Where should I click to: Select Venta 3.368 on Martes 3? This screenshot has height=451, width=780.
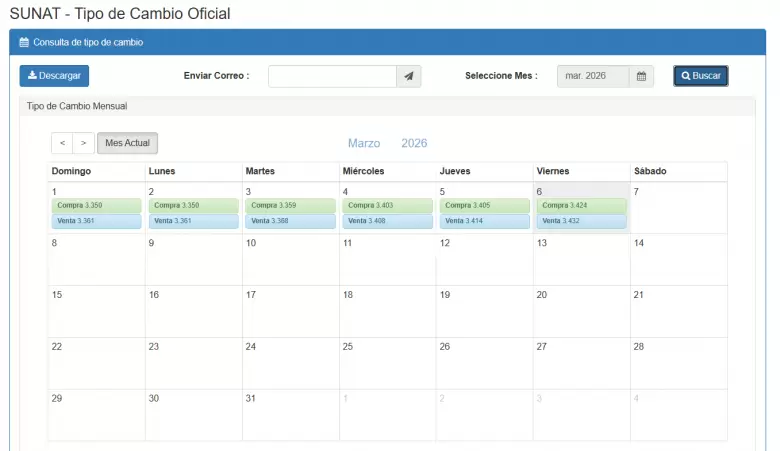pyautogui.click(x=291, y=221)
